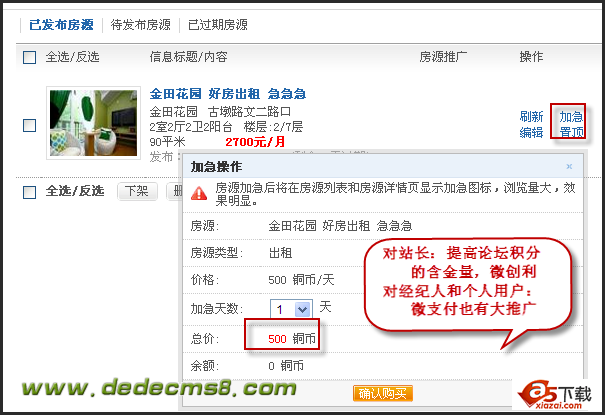This screenshot has width=605, height=415.
Task: Switch to 已发布房源 tab
Action: pos(61,25)
